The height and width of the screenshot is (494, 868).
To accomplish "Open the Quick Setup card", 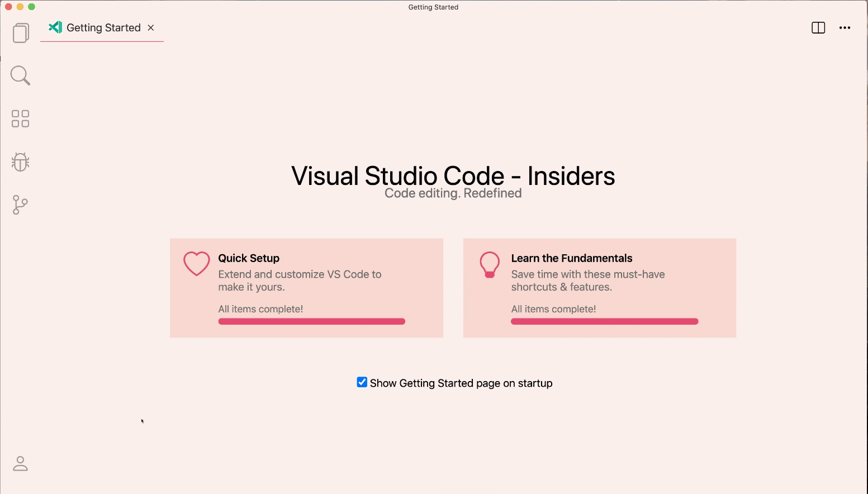I will pos(306,288).
